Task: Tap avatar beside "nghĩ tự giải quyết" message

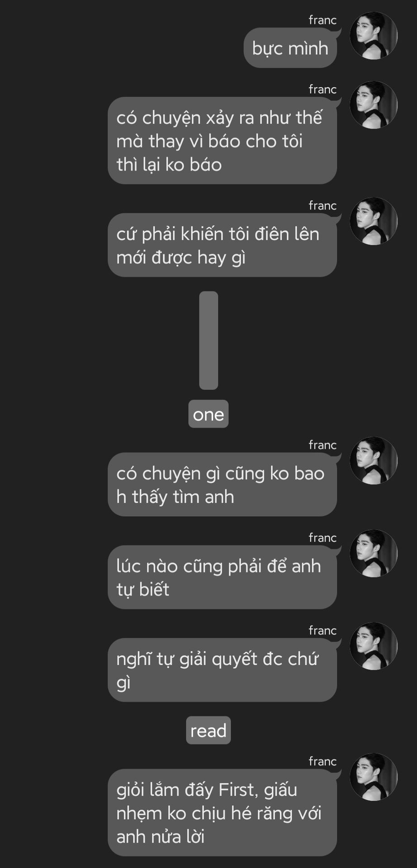Action: 374,646
